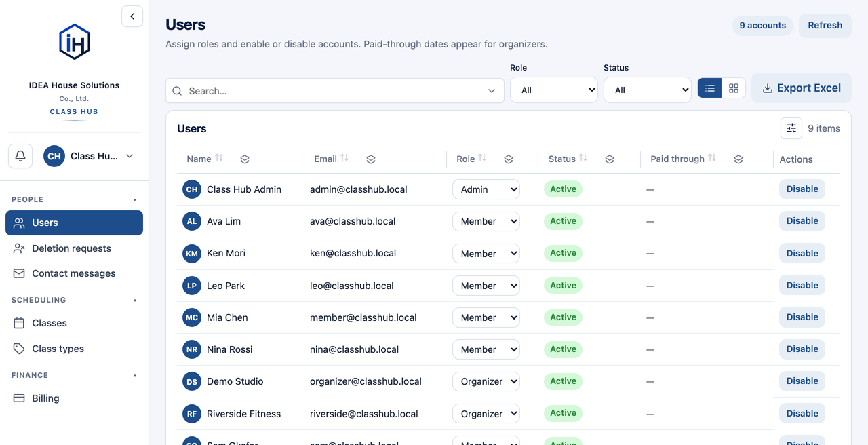The image size is (868, 445).
Task: Open Contact messages page
Action: click(x=74, y=273)
